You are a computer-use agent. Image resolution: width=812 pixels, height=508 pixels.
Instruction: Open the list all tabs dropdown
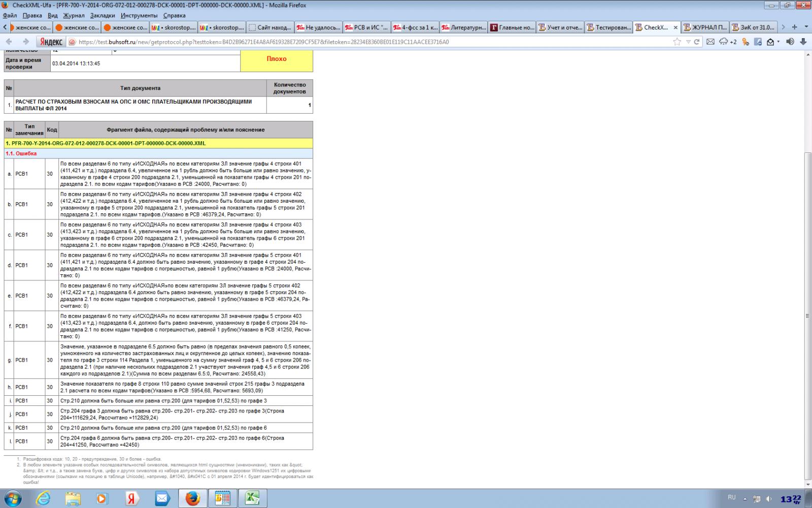806,27
